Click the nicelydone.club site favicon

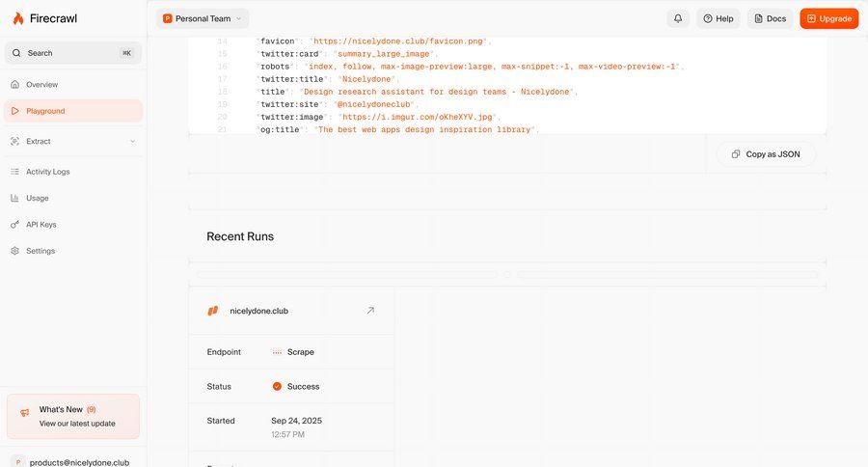coord(213,311)
